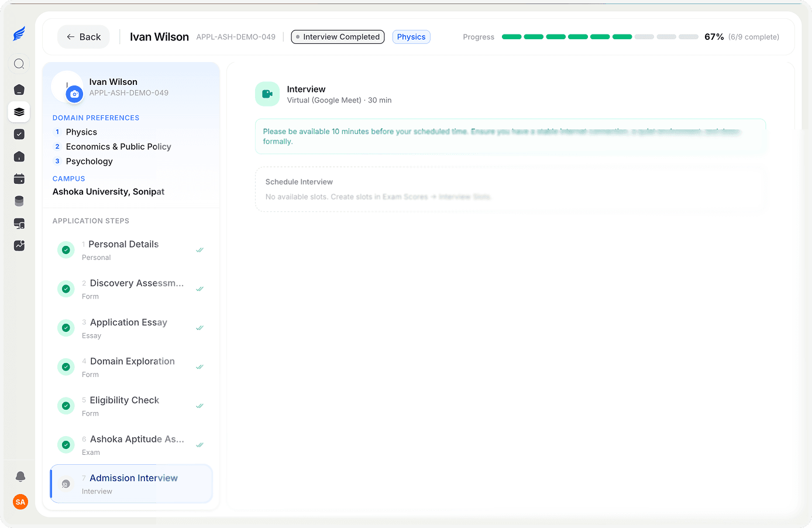The height and width of the screenshot is (528, 812).
Task: Open the database cylinder sidebar icon
Action: [x=19, y=201]
